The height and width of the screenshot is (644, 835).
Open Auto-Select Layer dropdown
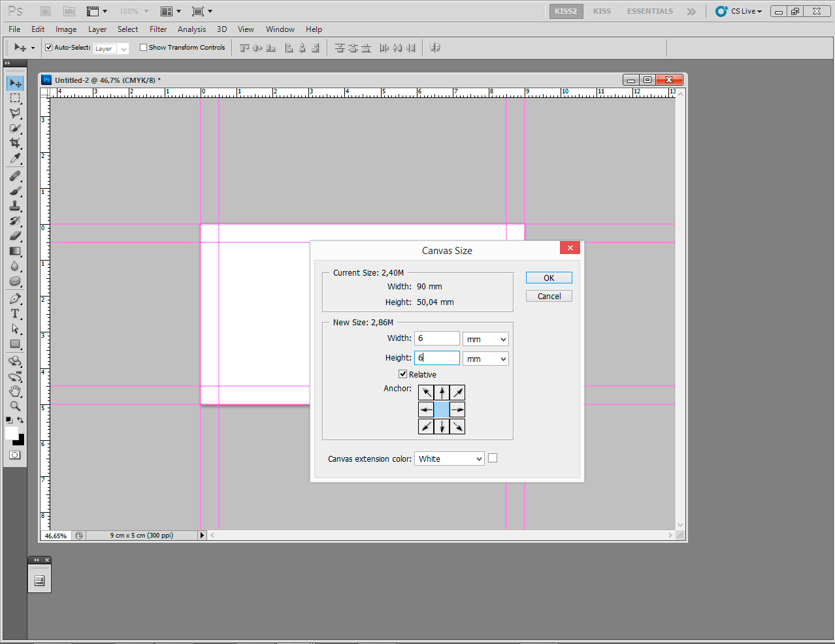point(111,48)
